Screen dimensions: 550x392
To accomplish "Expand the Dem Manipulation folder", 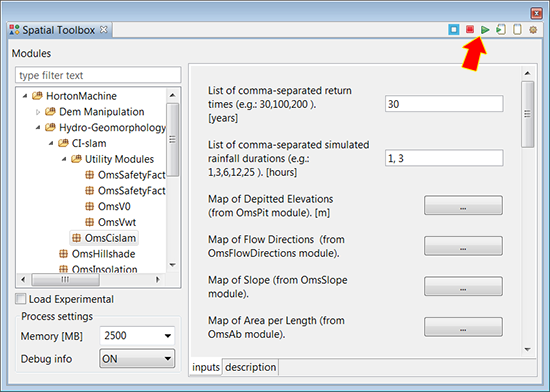I will click(38, 112).
